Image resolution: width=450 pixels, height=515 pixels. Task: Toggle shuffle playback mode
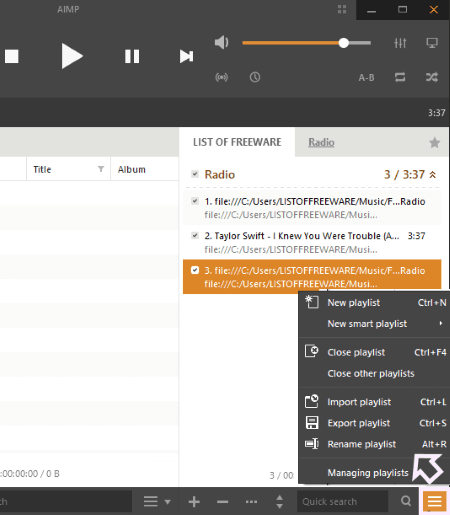click(x=432, y=77)
